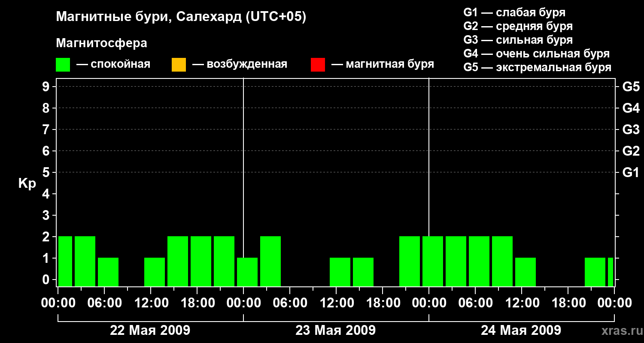Click the '06:00' time label of 22 Мая
Screen dimensions: 644x343
click(105, 303)
